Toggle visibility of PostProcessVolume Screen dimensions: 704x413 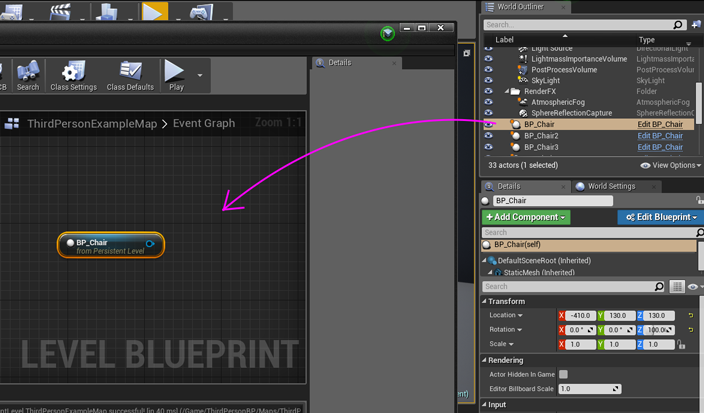pyautogui.click(x=488, y=70)
